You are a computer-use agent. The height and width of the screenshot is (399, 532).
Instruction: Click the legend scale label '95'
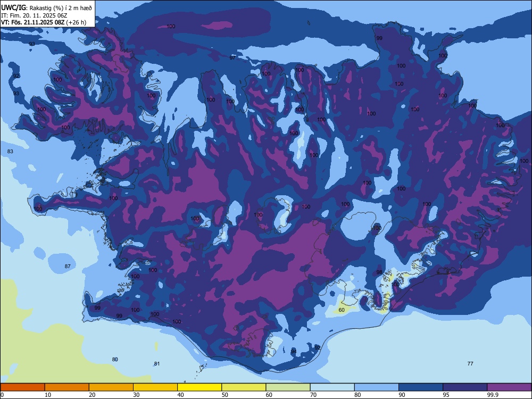point(446,395)
